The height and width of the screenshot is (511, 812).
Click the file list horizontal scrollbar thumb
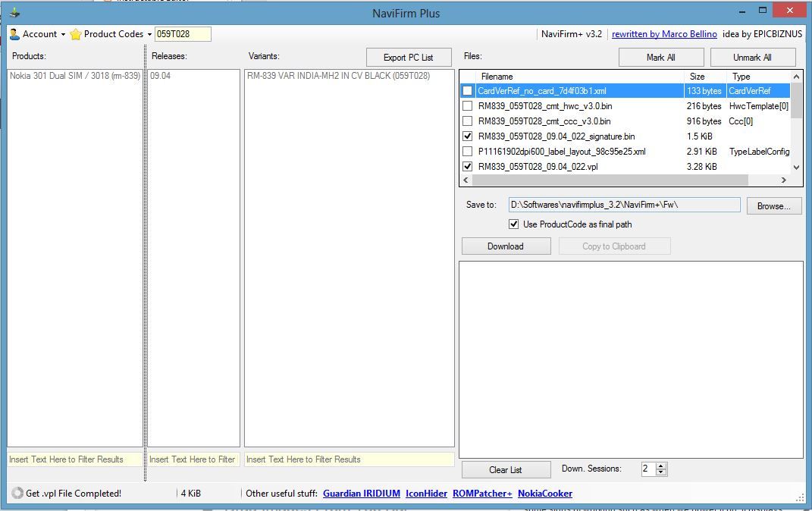point(610,180)
